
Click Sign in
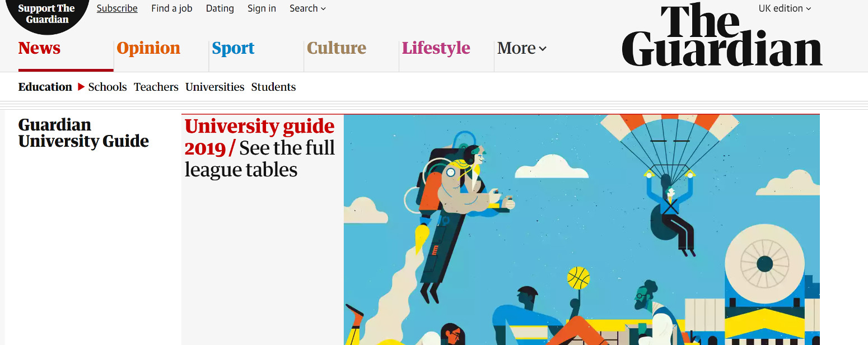click(x=262, y=8)
